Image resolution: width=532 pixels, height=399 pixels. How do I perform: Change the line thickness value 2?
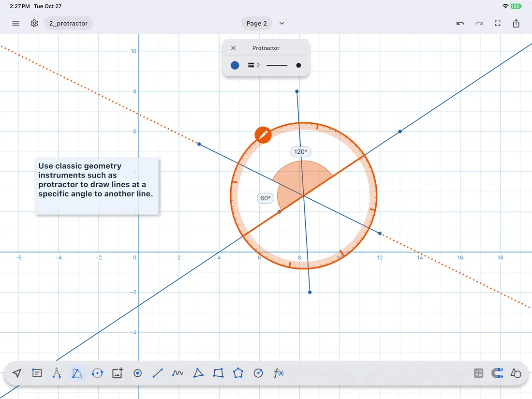coord(254,65)
